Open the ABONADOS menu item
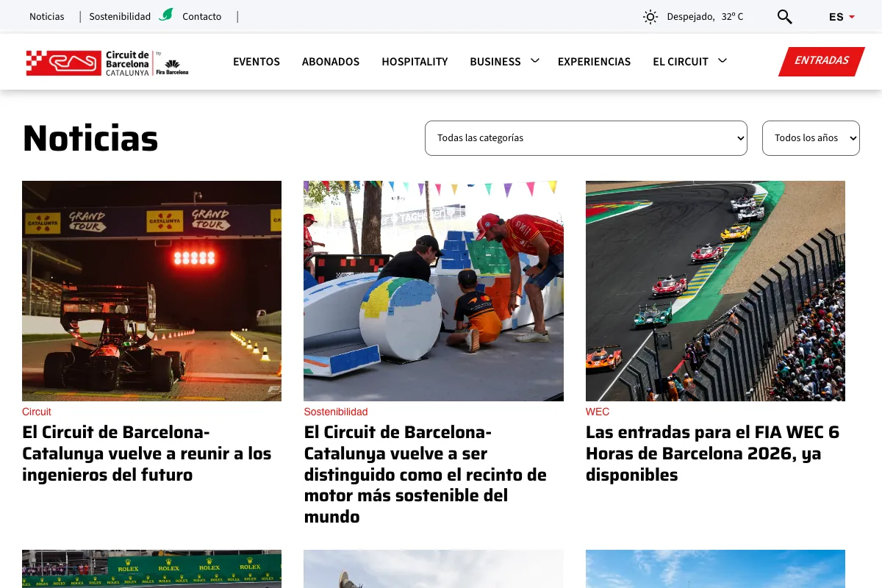The image size is (882, 588). [x=331, y=62]
